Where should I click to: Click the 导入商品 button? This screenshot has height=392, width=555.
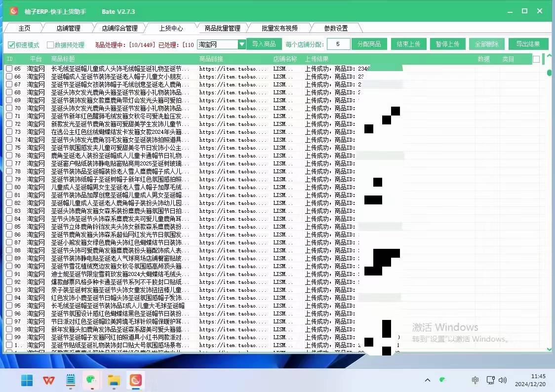point(264,44)
